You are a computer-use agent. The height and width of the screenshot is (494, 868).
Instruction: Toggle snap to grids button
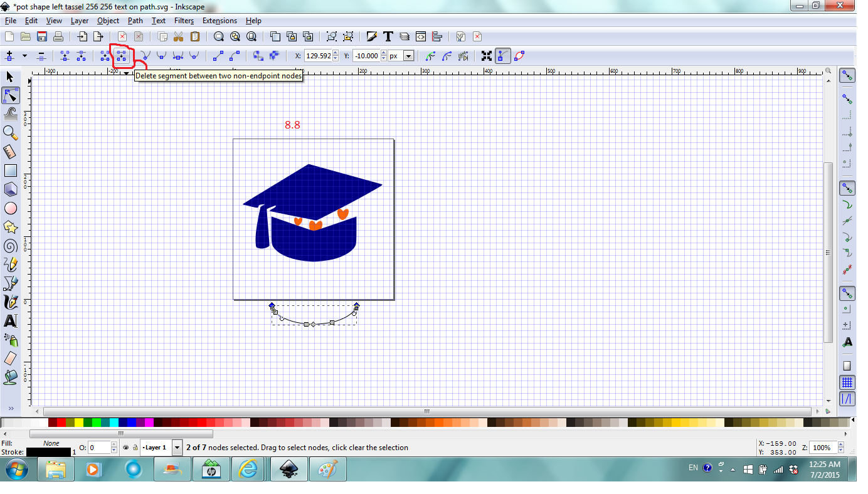pyautogui.click(x=847, y=382)
